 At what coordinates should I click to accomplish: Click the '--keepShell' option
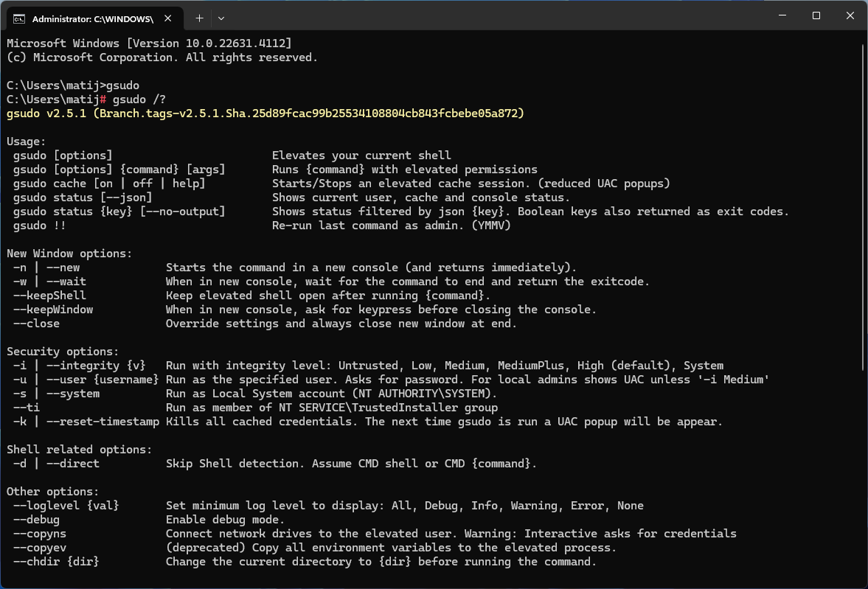[50, 296]
